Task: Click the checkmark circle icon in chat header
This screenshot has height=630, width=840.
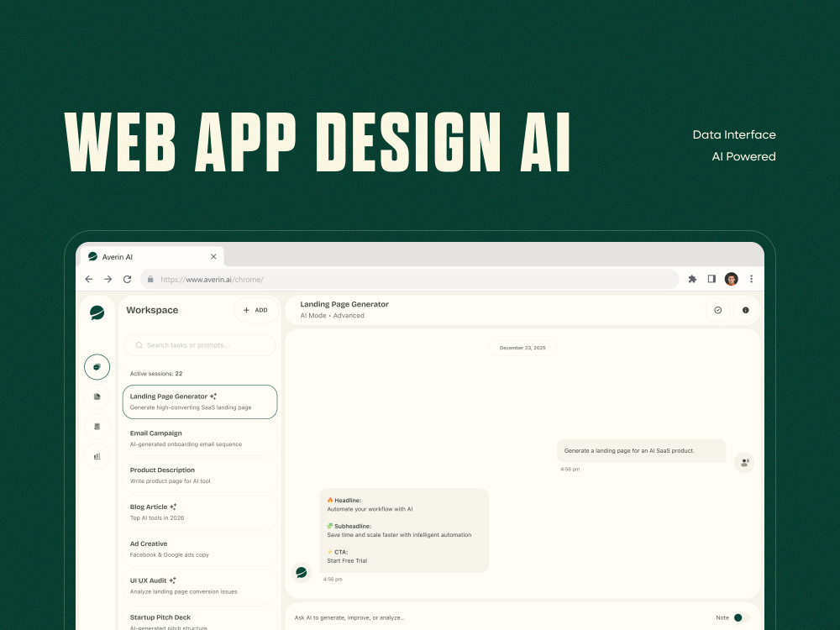Action: click(718, 310)
